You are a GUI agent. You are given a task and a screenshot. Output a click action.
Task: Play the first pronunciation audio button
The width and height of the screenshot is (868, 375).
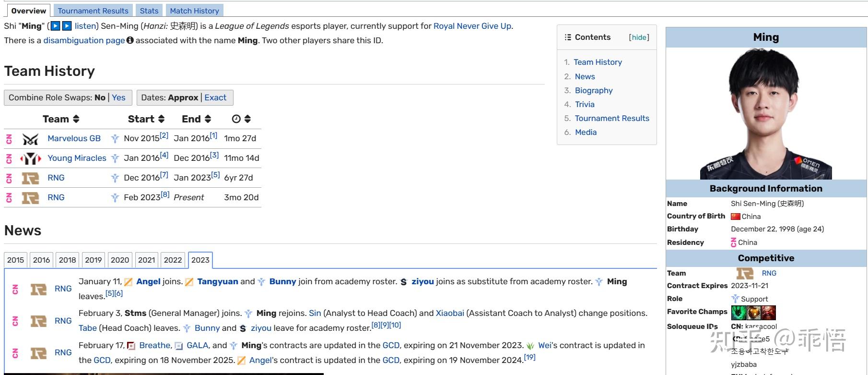click(56, 26)
